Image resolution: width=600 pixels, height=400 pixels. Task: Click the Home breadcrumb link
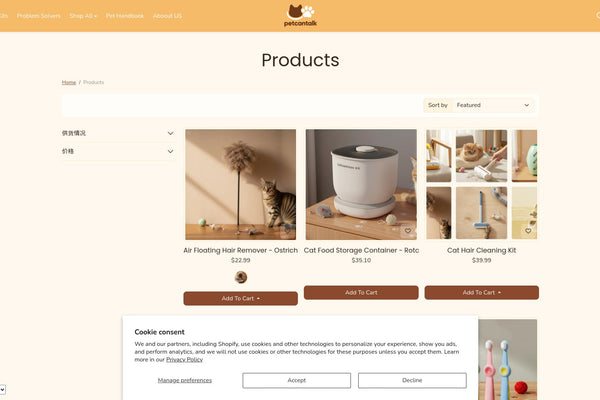click(x=69, y=82)
